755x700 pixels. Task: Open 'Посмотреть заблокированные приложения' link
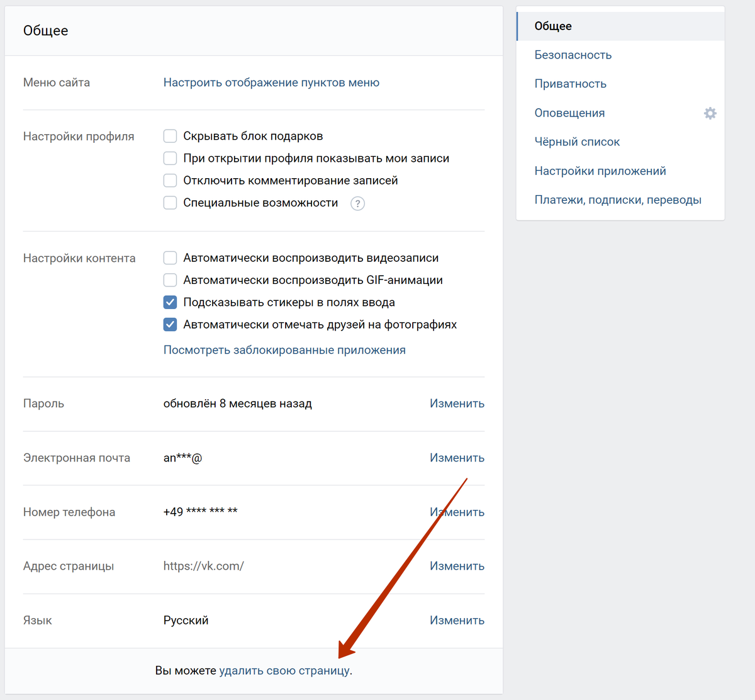point(284,350)
